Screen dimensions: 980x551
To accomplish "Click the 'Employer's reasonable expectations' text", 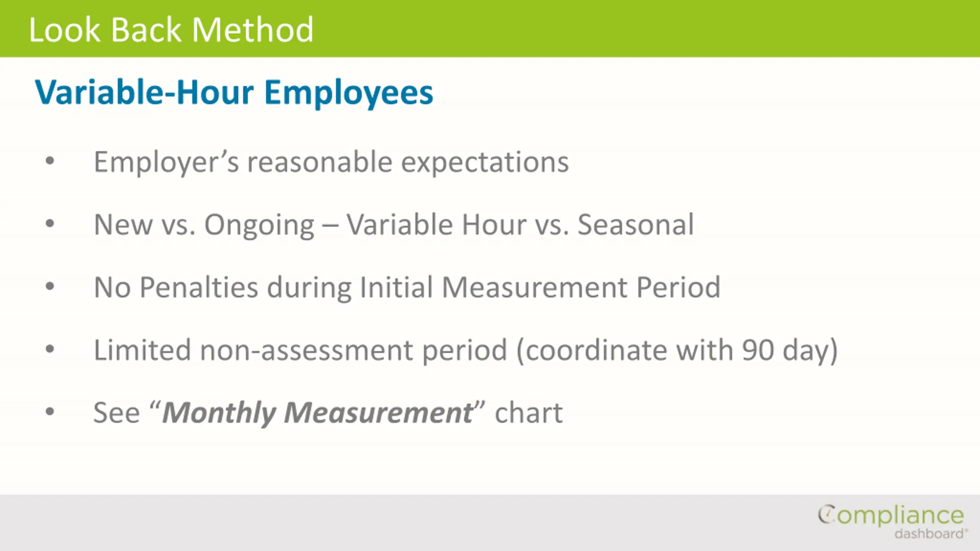I will coord(332,163).
